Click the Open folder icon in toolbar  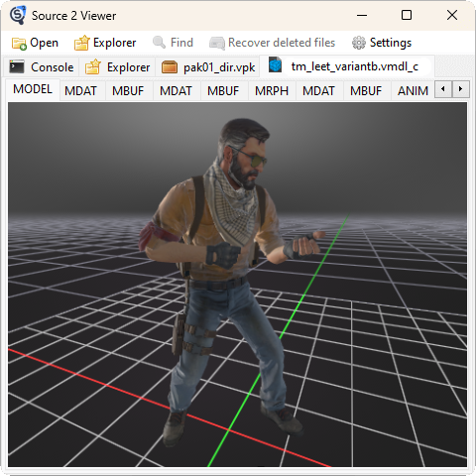[19, 44]
